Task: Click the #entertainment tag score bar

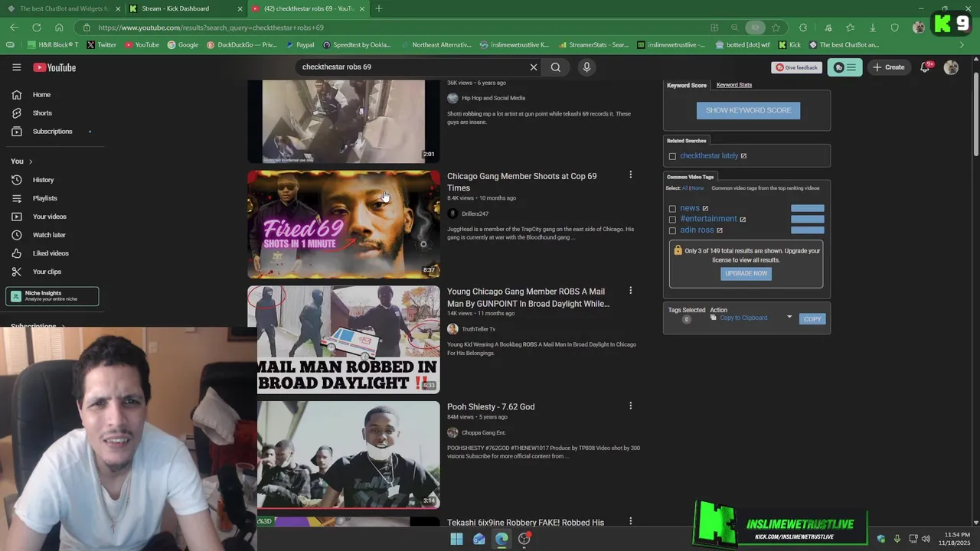Action: [x=807, y=219]
